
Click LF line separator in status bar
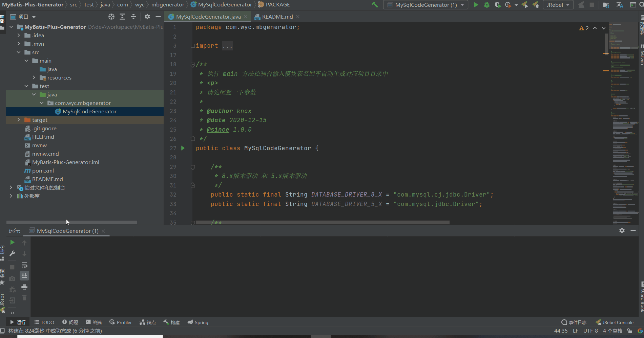pyautogui.click(x=575, y=331)
